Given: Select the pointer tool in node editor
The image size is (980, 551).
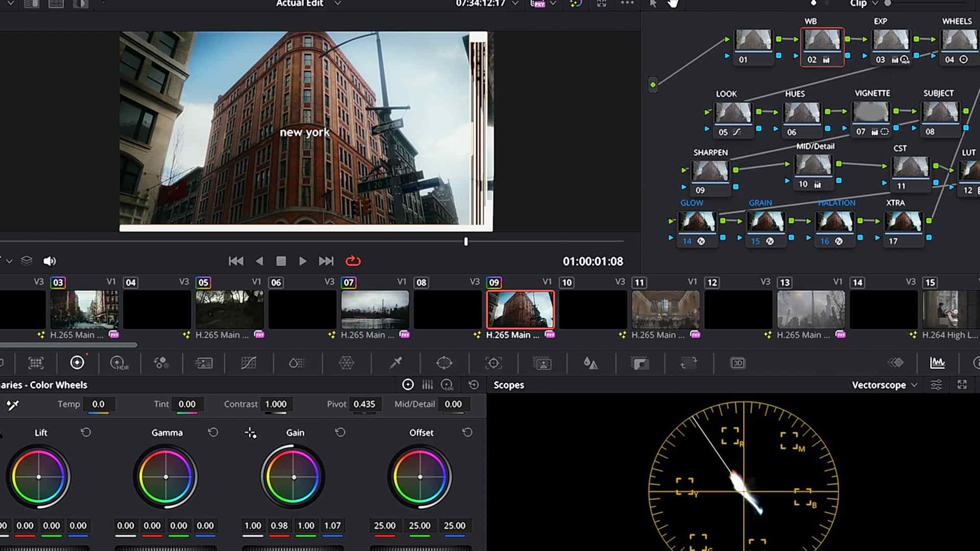Looking at the screenshot, I should 653,4.
